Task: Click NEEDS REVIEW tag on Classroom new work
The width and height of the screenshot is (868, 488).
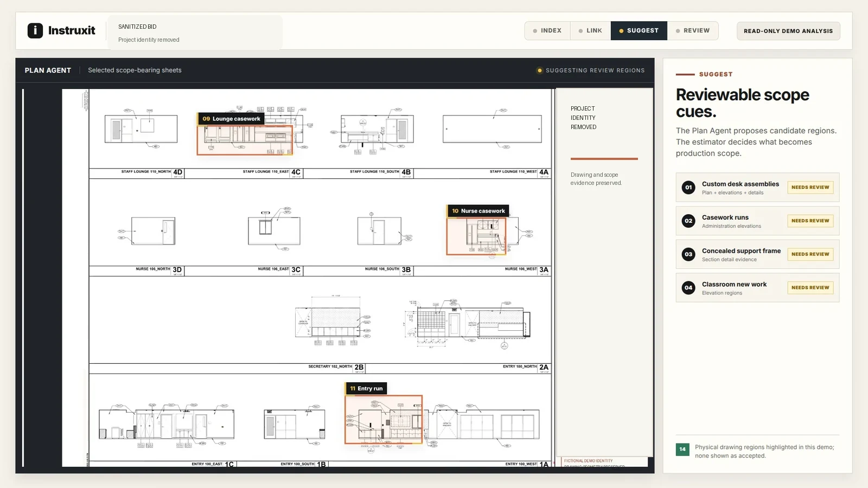Action: pos(810,288)
